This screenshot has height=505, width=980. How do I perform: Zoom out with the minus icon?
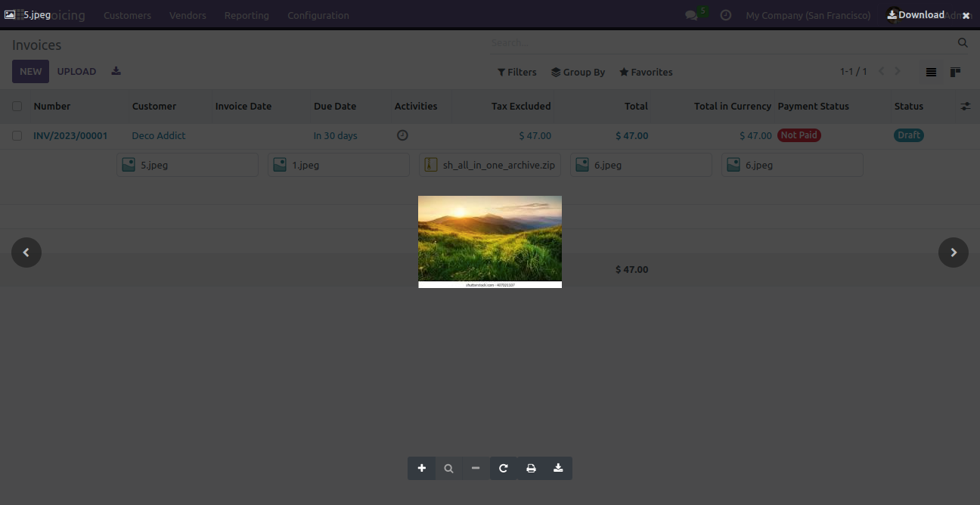[x=476, y=468]
